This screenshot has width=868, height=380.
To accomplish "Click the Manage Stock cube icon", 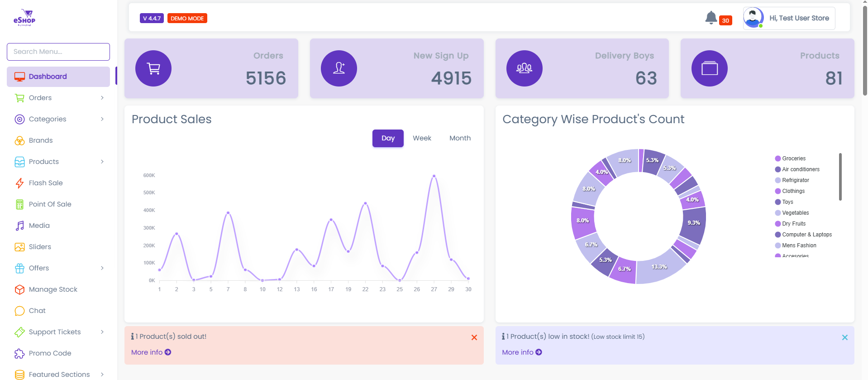I will [19, 289].
